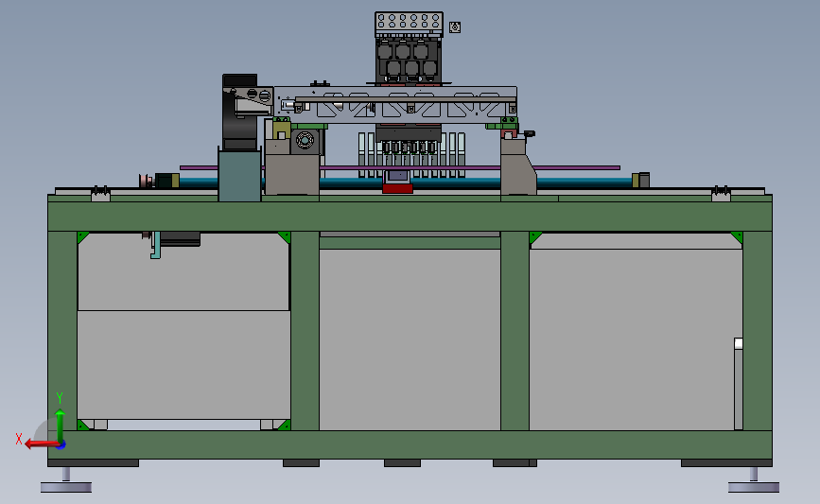Select the block at the right end of the shaft
This screenshot has width=820, height=504.
640,180
